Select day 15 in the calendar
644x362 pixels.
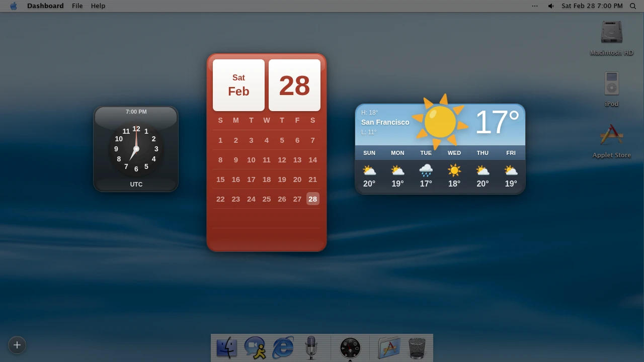pyautogui.click(x=220, y=179)
